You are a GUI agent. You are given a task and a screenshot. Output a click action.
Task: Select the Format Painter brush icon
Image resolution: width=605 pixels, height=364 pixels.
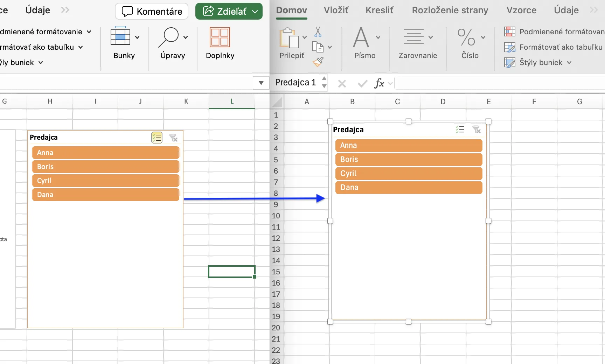[x=318, y=62]
